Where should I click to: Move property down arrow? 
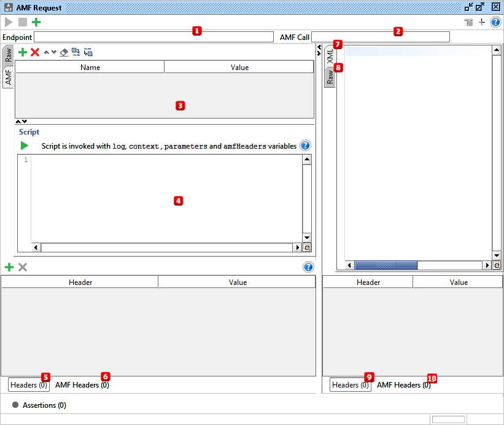coord(53,52)
